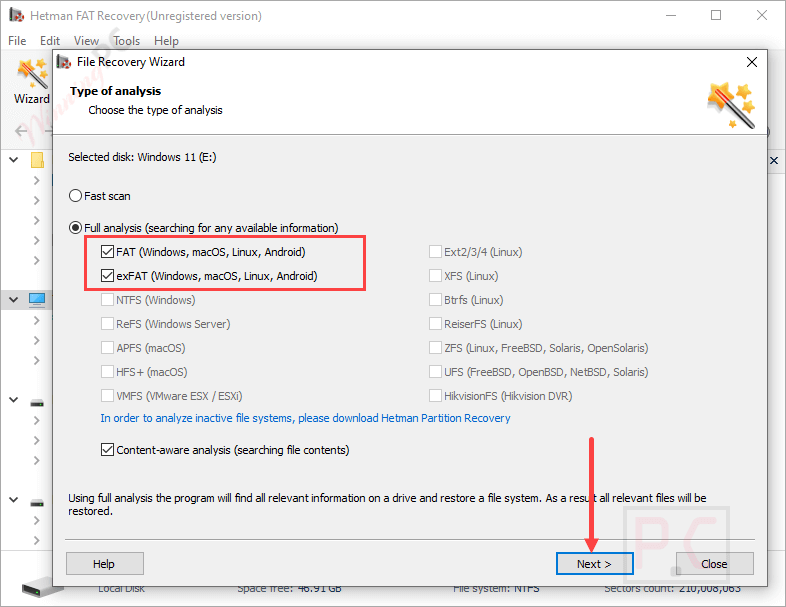This screenshot has width=786, height=607.
Task: Open the File menu
Action: [17, 41]
